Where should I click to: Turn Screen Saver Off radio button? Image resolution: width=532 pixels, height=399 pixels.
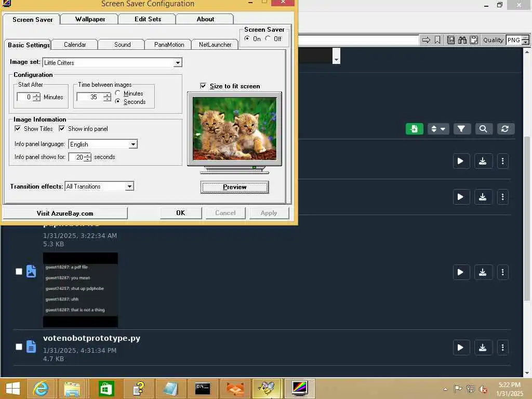click(x=268, y=38)
